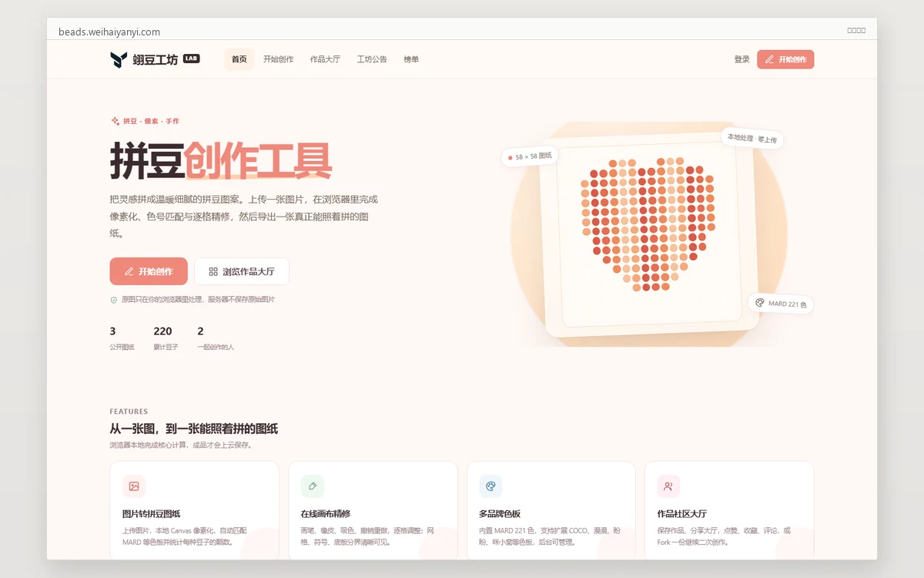Click the 一起创作的人 stat label

[x=216, y=348]
